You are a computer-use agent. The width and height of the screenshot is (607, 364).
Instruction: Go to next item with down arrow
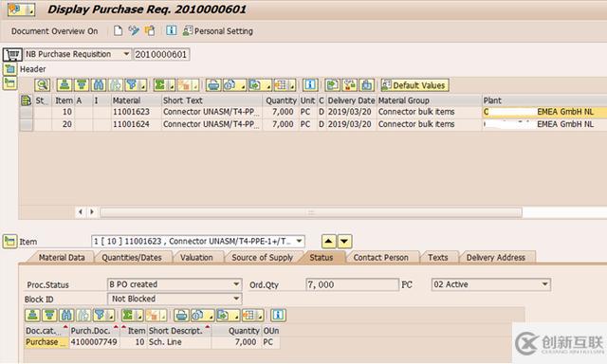[344, 242]
